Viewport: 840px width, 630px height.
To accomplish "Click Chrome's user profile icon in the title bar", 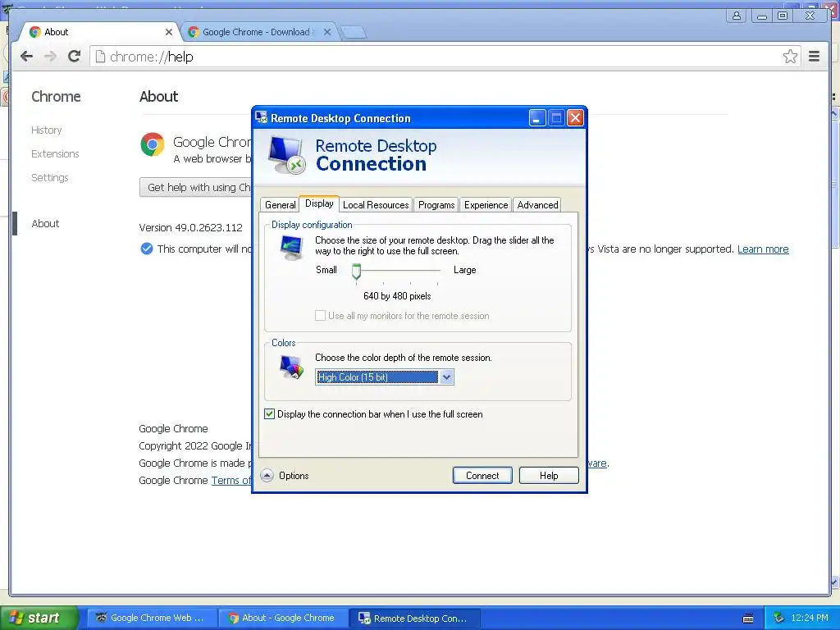I will point(737,16).
